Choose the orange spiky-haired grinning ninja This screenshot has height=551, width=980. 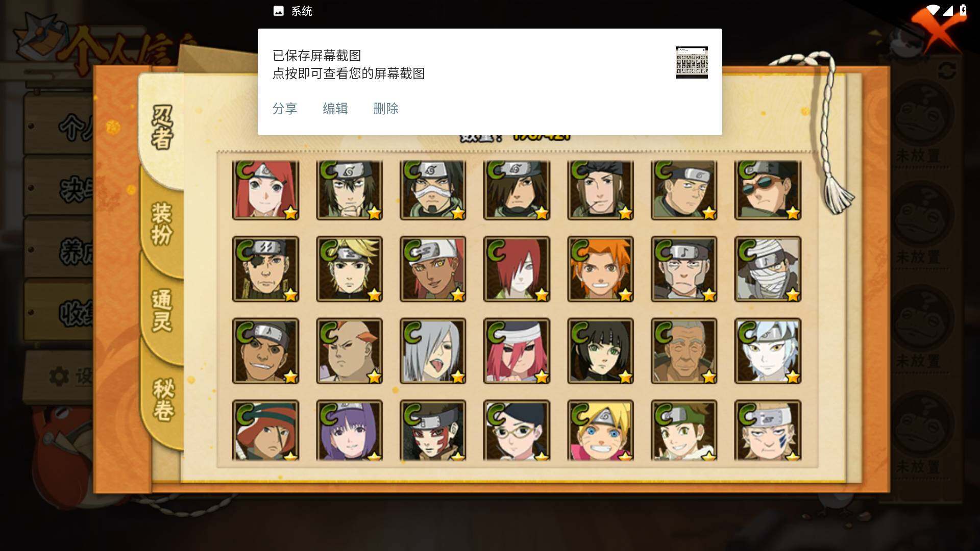[600, 269]
